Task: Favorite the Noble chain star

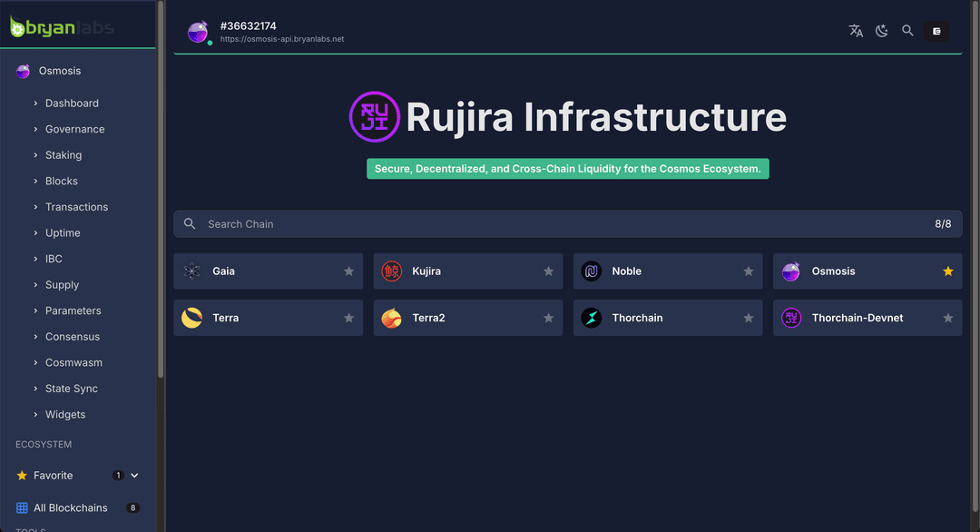Action: (x=748, y=271)
